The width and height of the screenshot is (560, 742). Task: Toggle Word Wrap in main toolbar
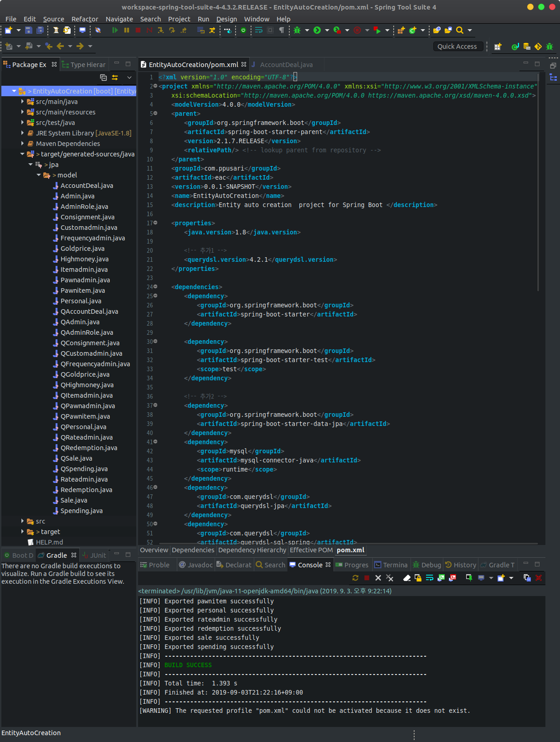tap(259, 30)
